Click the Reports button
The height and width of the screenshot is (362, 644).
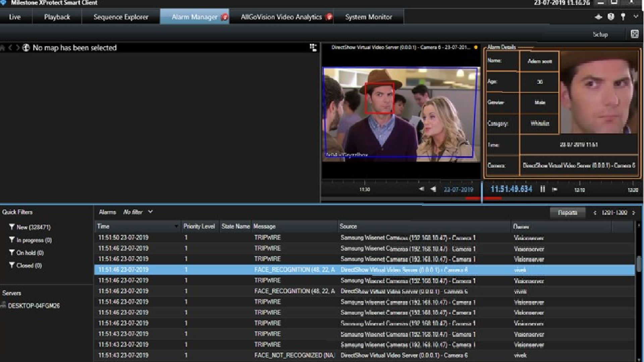[568, 213]
